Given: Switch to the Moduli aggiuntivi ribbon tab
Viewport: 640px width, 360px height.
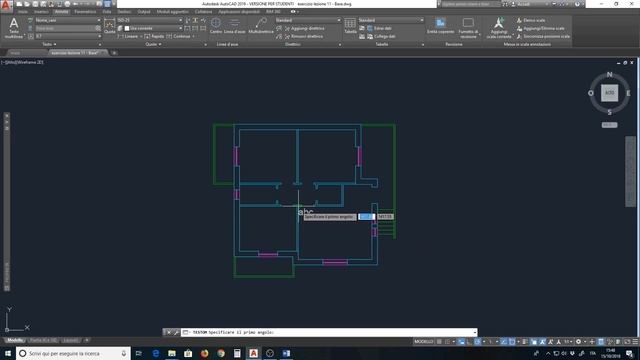Looking at the screenshot, I should pos(173,12).
